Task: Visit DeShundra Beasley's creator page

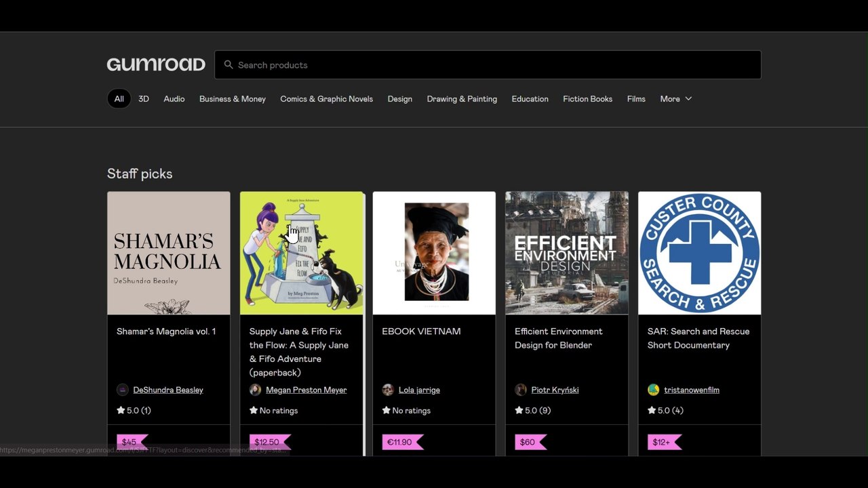Action: coord(168,390)
